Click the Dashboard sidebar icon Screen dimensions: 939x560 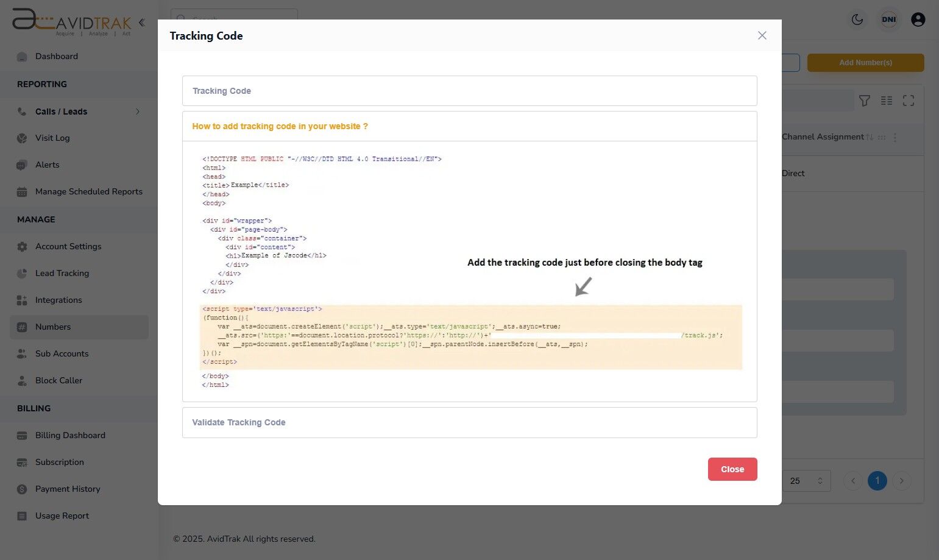(22, 57)
